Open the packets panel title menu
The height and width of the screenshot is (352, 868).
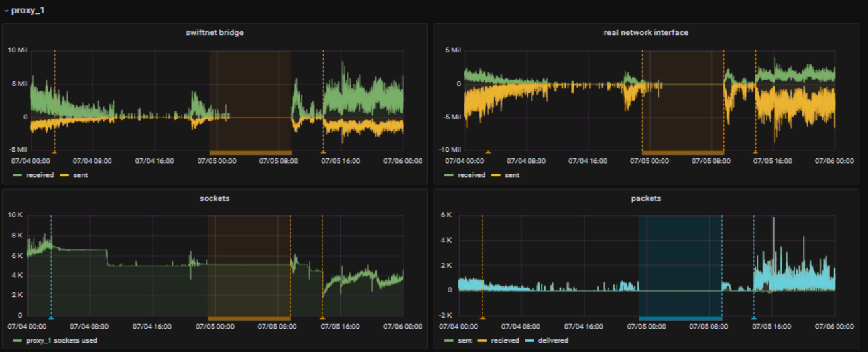coord(645,198)
